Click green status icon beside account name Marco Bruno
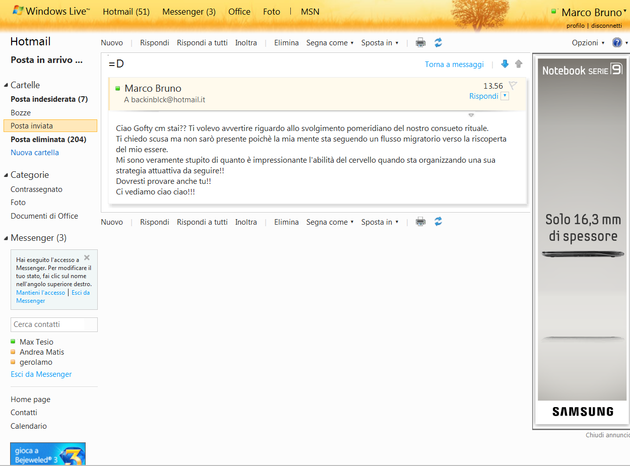The image size is (630, 466). [x=554, y=12]
